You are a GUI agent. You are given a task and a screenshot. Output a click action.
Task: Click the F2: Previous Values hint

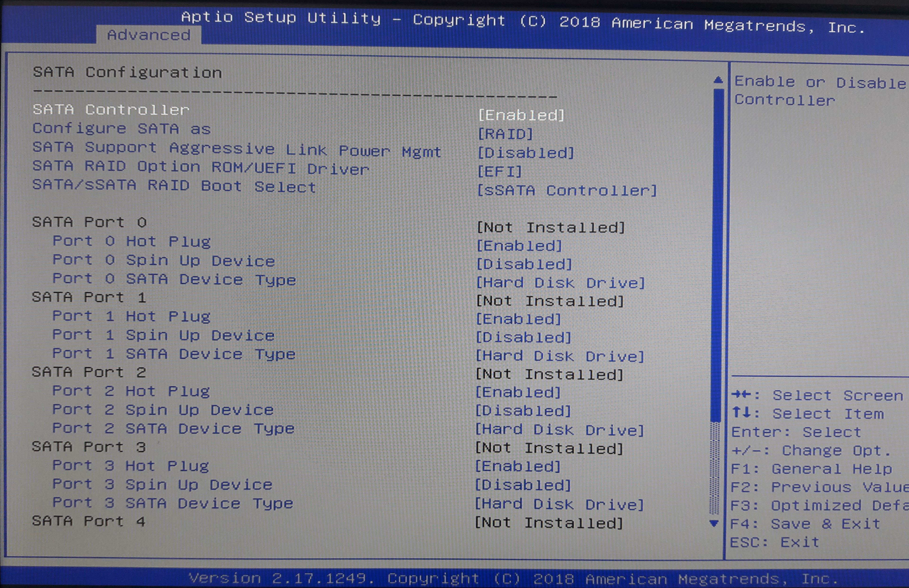click(x=820, y=487)
